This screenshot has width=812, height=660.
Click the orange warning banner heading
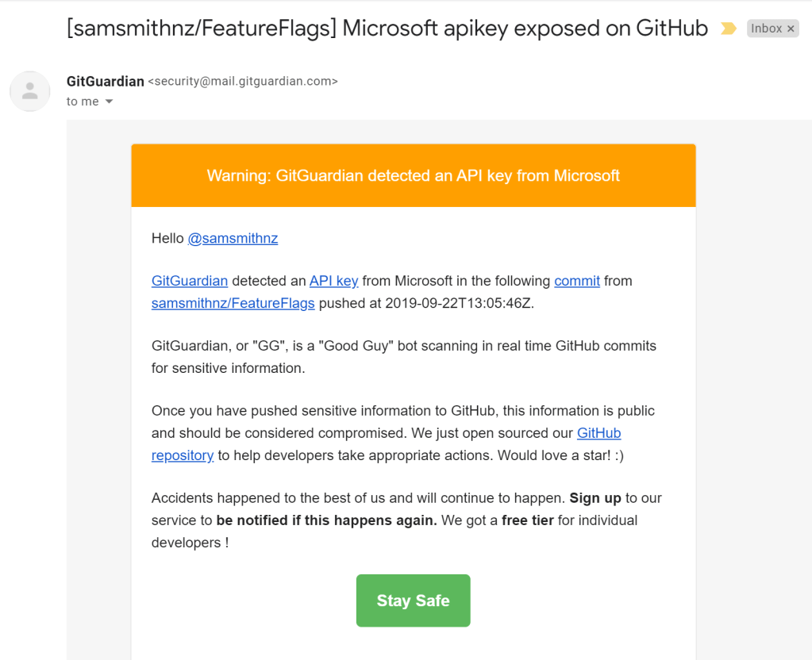414,175
